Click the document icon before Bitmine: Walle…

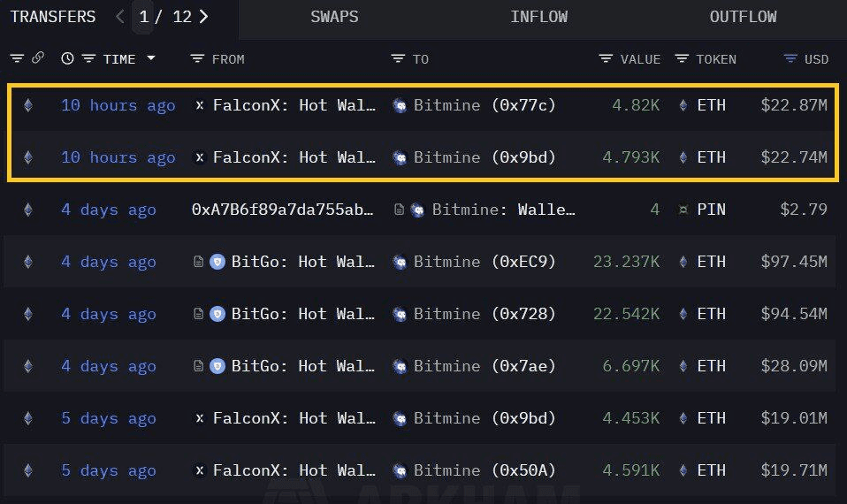399,210
